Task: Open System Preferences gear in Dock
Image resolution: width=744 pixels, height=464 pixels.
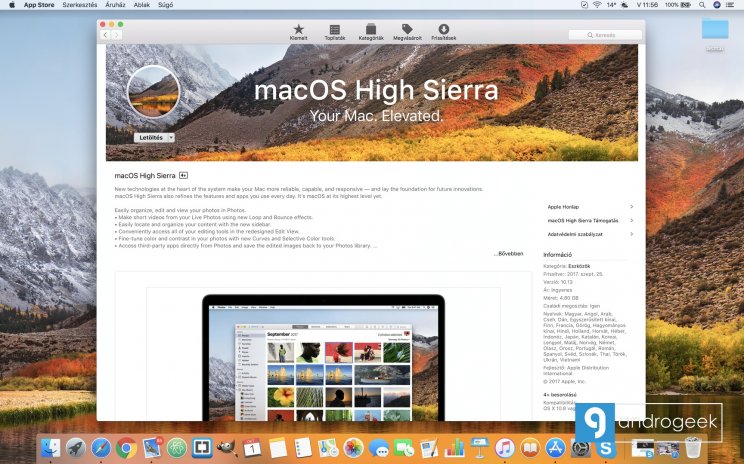Action: point(580,448)
